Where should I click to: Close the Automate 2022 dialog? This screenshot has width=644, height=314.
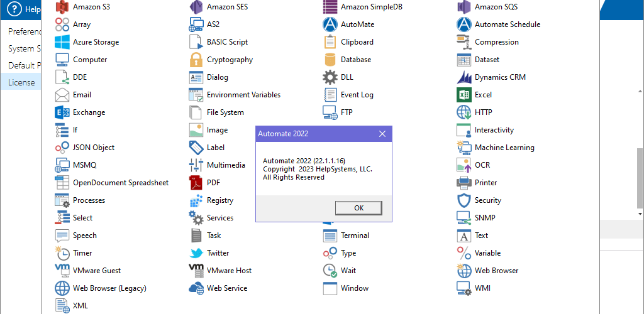point(382,134)
